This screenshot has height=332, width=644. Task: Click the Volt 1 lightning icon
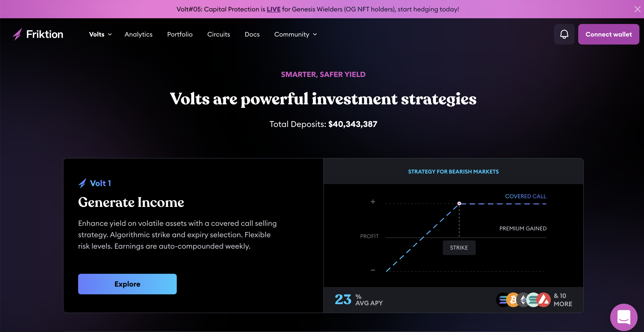coord(82,183)
